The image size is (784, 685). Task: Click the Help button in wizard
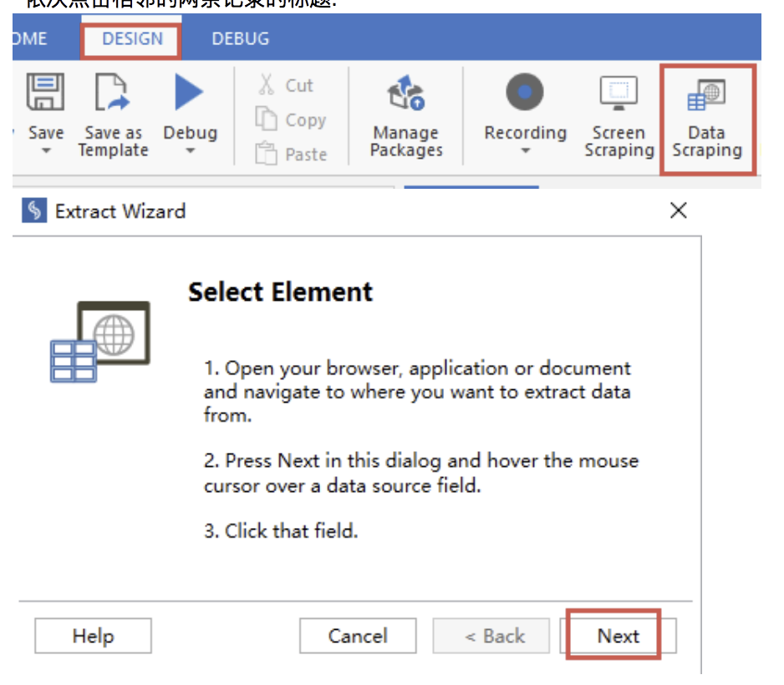point(93,636)
